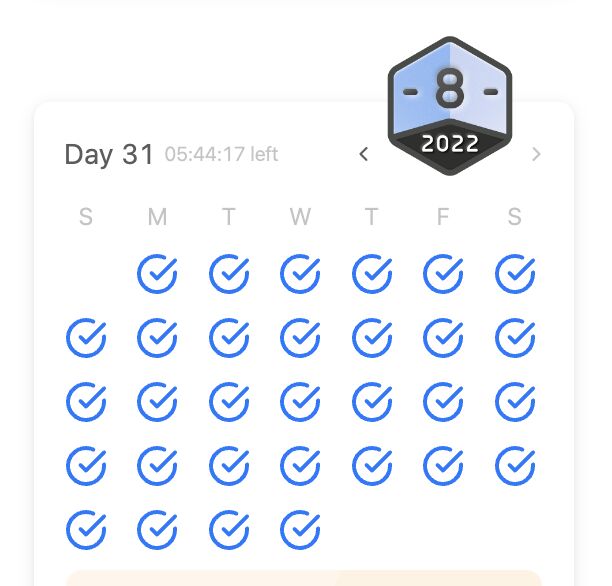The image size is (612, 586).
Task: Open the completed check for Saturday the 6th
Action: pos(515,274)
